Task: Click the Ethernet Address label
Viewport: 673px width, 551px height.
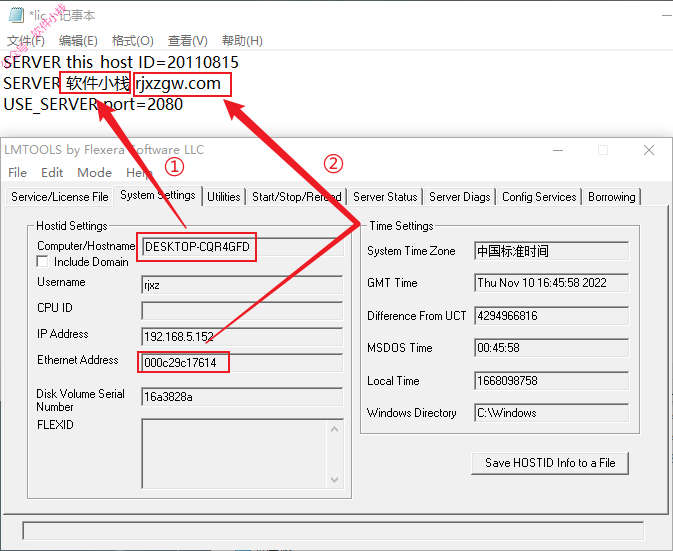Action: point(78,360)
